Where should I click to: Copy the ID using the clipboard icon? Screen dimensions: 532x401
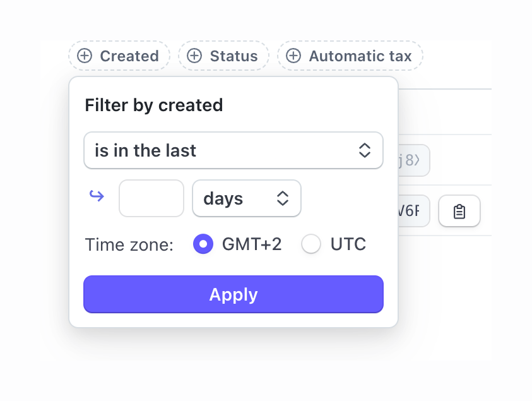[x=459, y=211]
